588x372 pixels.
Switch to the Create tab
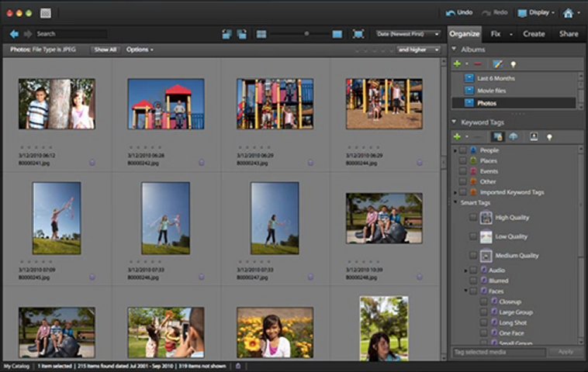tap(534, 34)
